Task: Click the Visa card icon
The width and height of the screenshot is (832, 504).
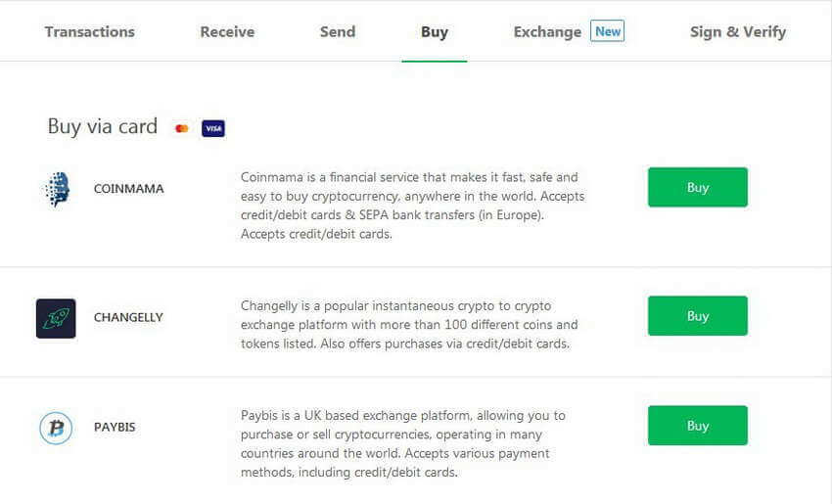Action: (213, 128)
